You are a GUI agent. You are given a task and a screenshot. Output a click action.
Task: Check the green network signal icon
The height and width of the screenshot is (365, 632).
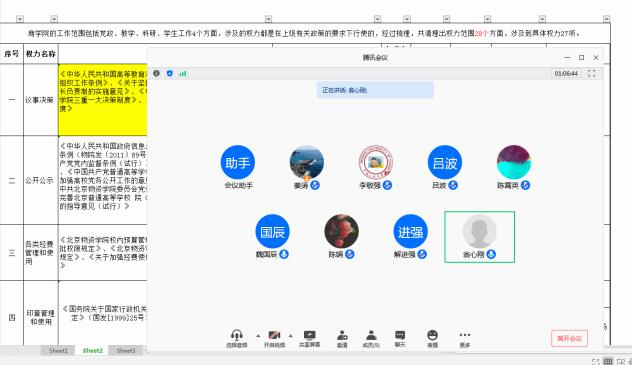tap(183, 73)
